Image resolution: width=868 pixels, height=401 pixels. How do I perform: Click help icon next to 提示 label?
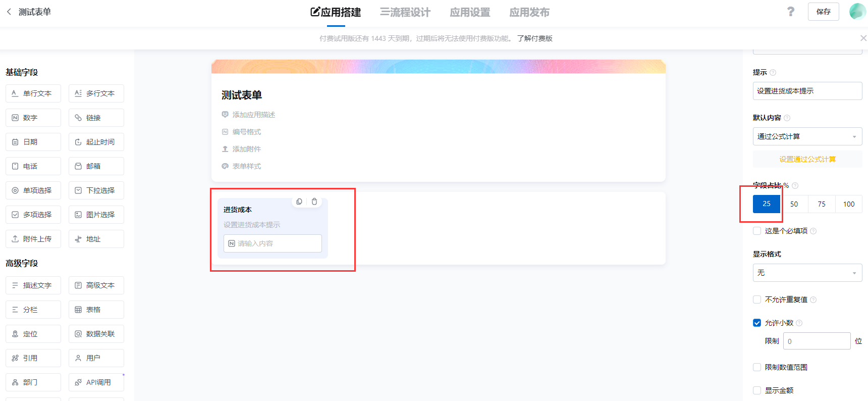[773, 73]
